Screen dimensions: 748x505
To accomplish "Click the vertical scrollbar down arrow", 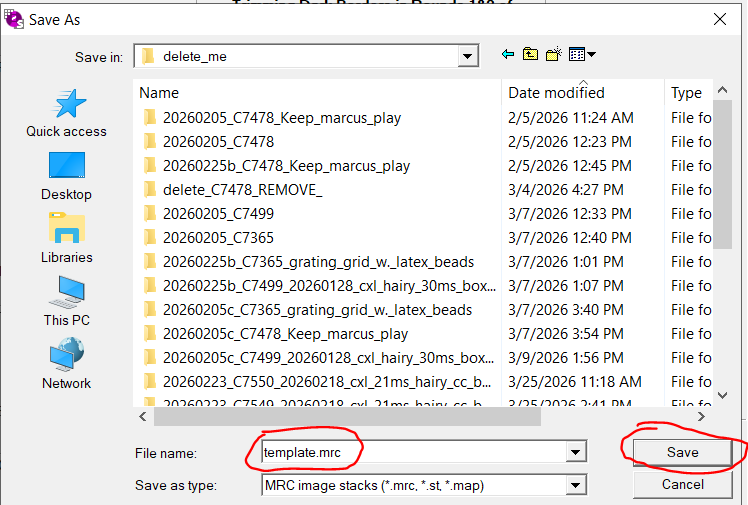I will pyautogui.click(x=722, y=395).
